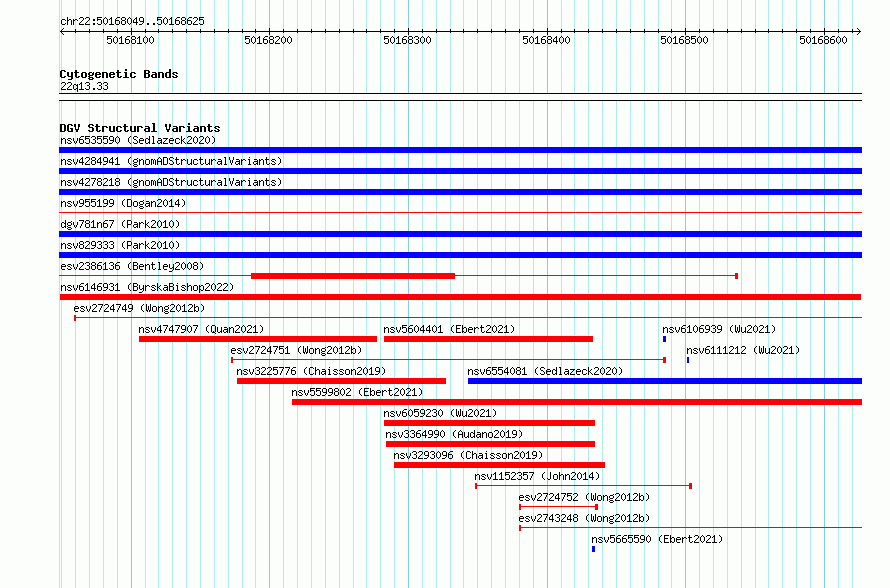Select esv2743248 (Wong2012b) label

tap(584, 518)
